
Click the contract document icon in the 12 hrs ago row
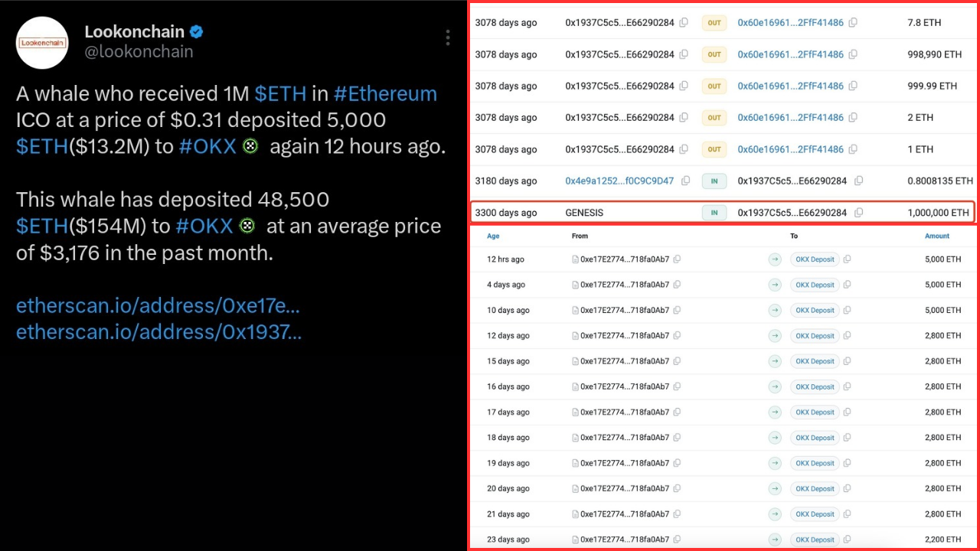coord(575,259)
